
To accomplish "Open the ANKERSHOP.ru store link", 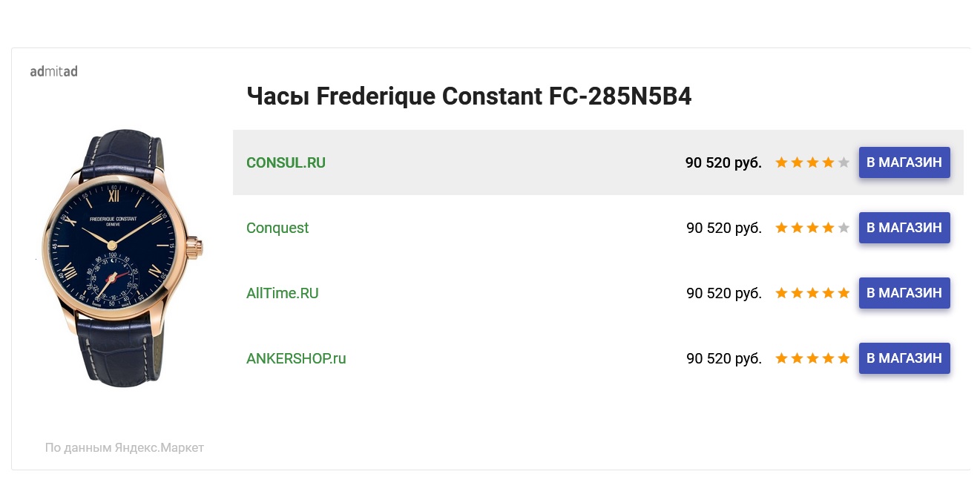I will point(296,358).
